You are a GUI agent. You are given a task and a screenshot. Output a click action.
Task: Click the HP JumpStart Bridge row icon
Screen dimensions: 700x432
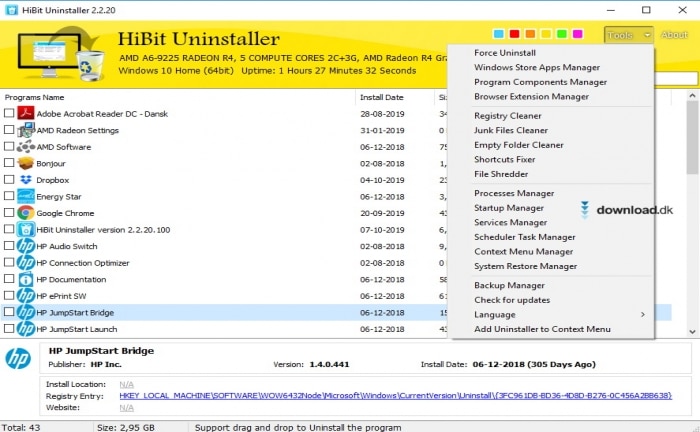coord(26,312)
